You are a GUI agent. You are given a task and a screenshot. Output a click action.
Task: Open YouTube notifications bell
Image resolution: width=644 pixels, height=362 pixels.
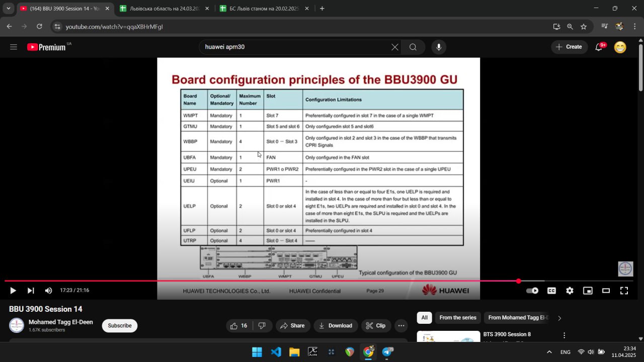[x=599, y=47]
